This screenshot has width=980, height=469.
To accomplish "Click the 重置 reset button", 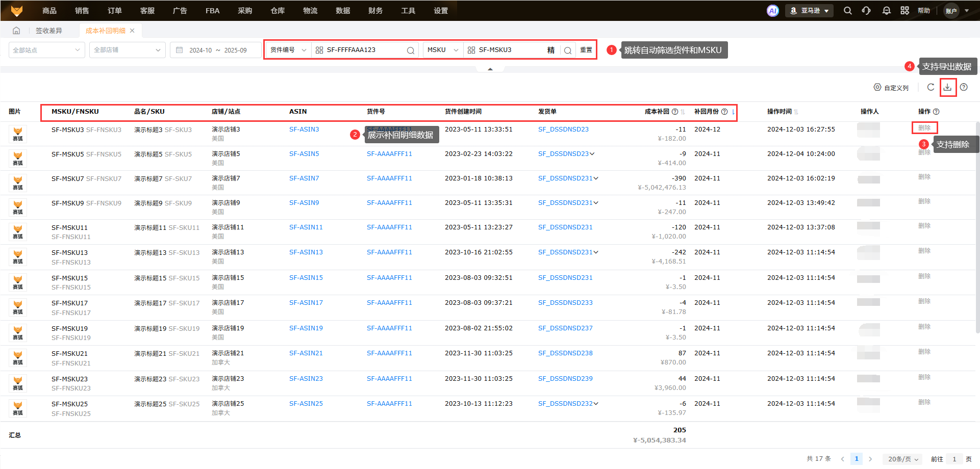I will click(586, 50).
